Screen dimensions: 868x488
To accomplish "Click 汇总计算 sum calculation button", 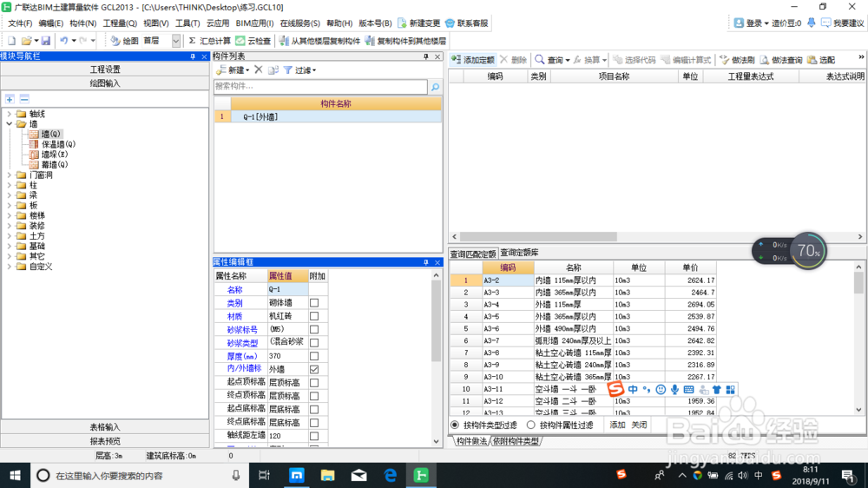I will point(209,41).
